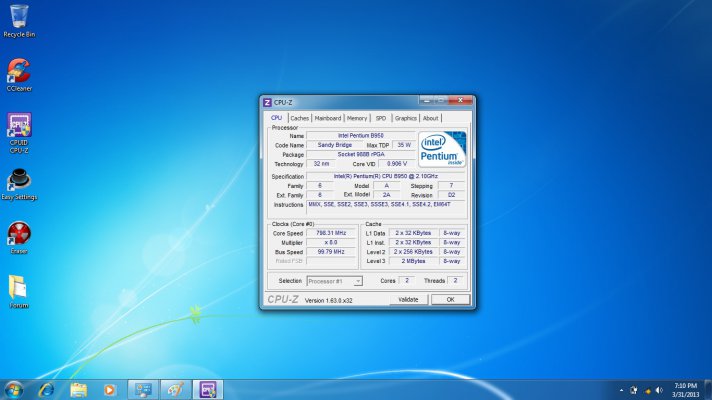This screenshot has width=712, height=400.
Task: Click the Threads count field
Action: click(455, 281)
